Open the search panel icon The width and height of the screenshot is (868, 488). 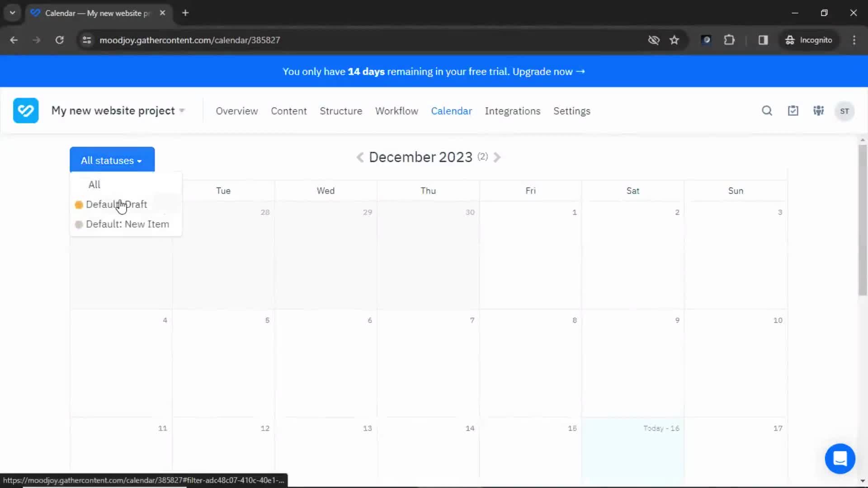767,110
